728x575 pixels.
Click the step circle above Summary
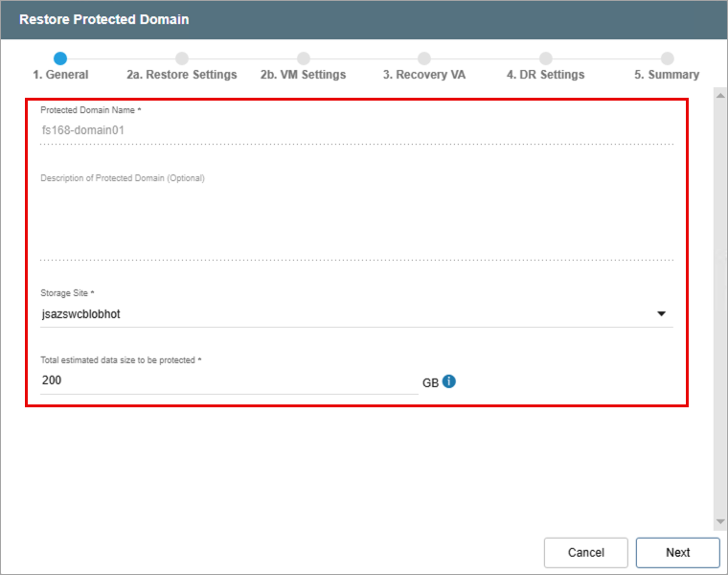pyautogui.click(x=667, y=58)
